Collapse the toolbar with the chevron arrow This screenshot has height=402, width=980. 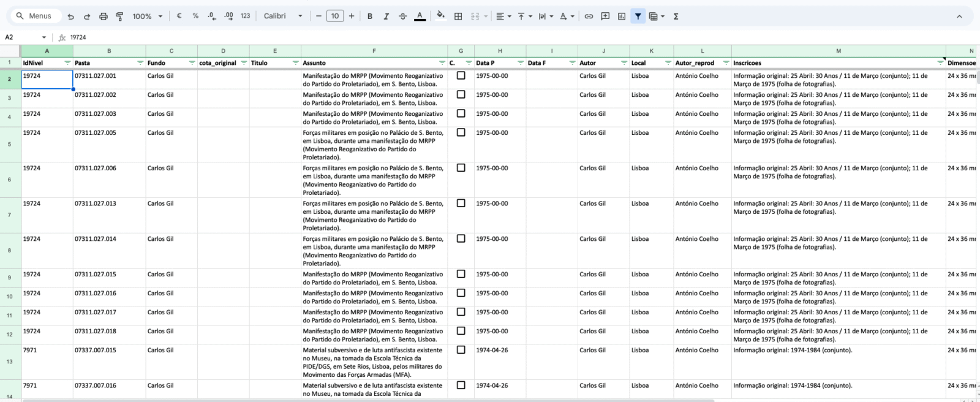coord(959,17)
